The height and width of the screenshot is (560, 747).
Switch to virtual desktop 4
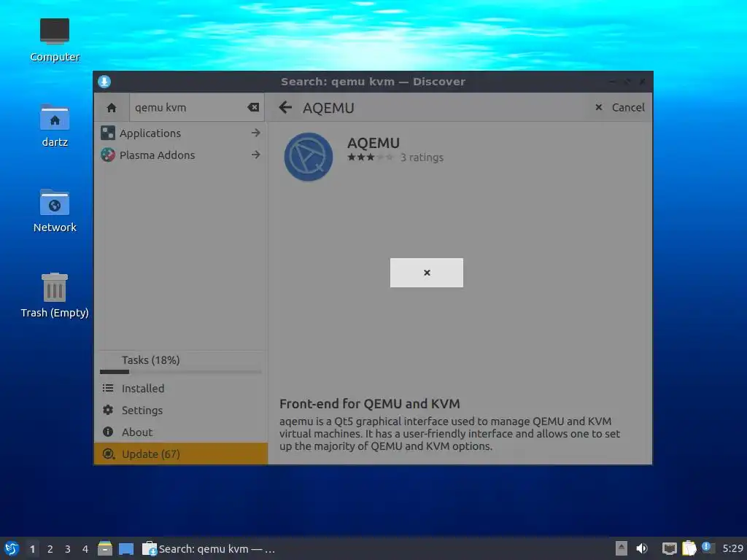(x=85, y=549)
